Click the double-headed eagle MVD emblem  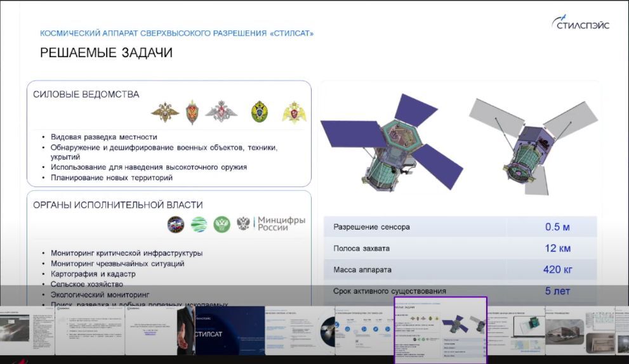click(165, 112)
